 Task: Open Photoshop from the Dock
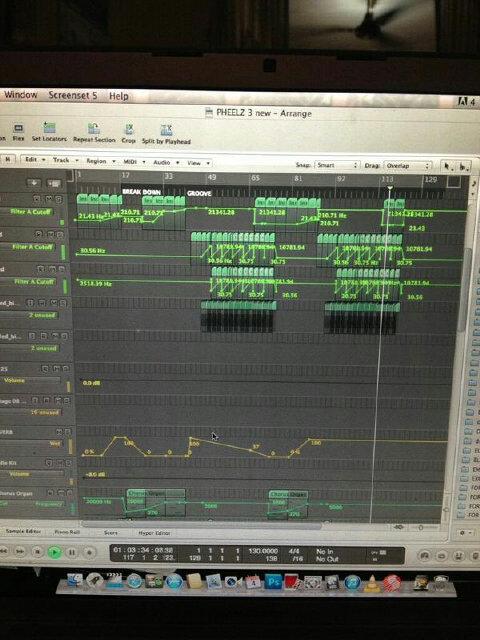click(273, 581)
